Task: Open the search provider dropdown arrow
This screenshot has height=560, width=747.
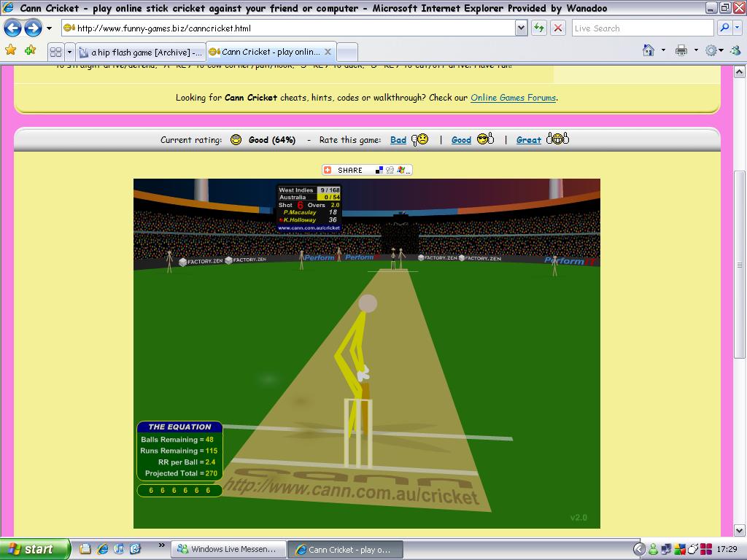Action: (x=735, y=28)
